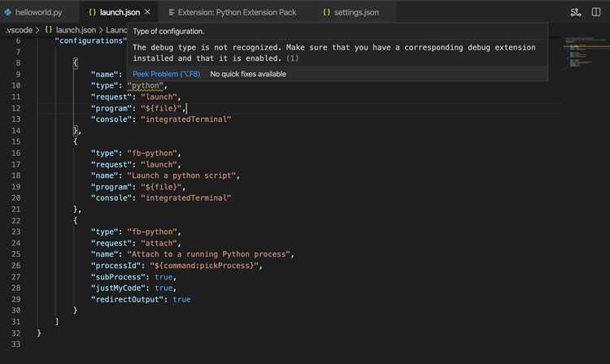Open changes source control icon in editor toolbar
The height and width of the screenshot is (364, 610).
[x=575, y=12]
